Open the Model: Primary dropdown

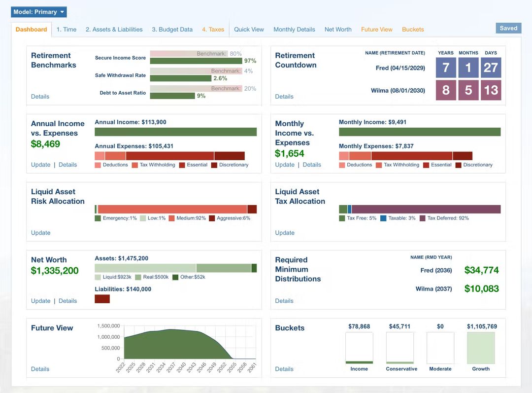click(x=38, y=12)
